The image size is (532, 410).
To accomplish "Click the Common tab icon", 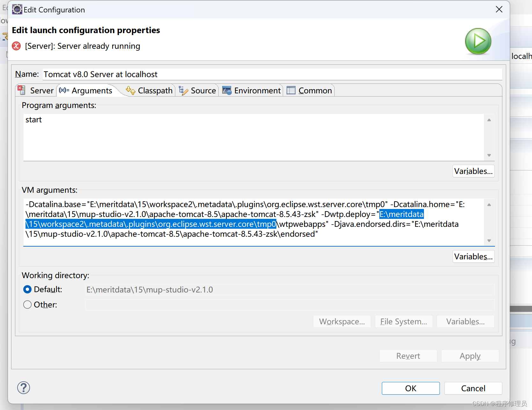I will 291,90.
